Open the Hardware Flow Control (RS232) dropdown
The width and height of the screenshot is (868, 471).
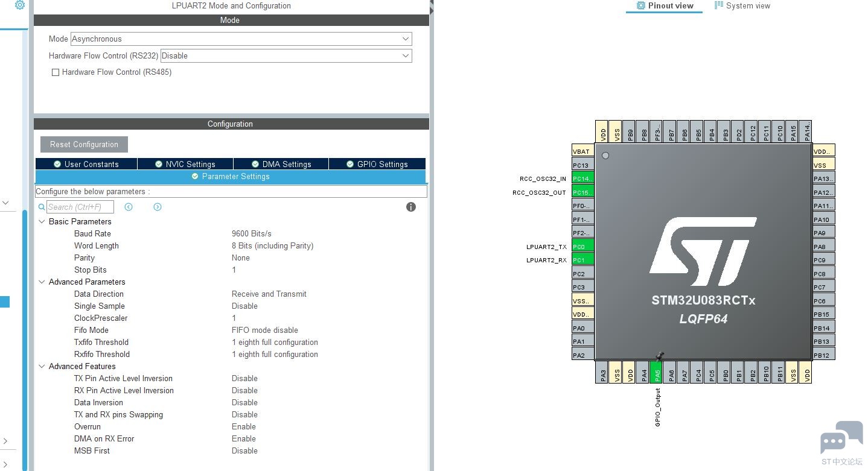286,55
